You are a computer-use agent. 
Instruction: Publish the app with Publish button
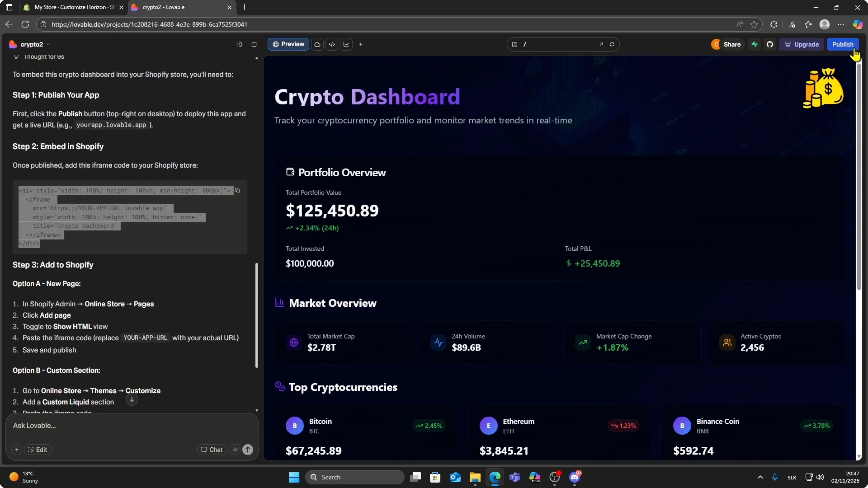pyautogui.click(x=843, y=45)
